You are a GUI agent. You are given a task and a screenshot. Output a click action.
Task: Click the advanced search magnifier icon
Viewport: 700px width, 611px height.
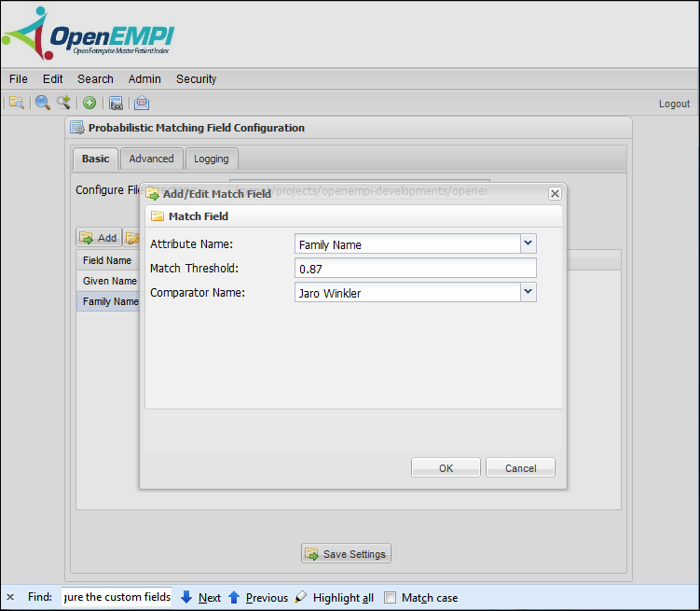coord(63,103)
